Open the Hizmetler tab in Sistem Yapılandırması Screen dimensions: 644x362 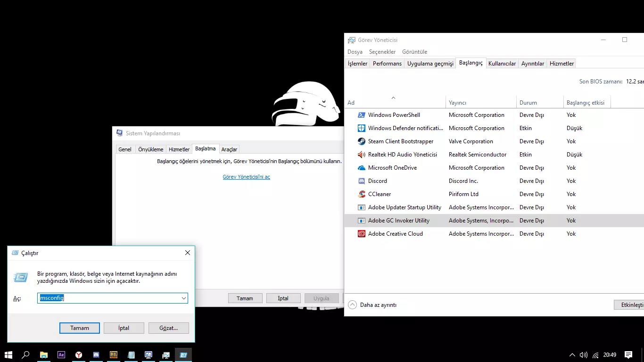point(179,149)
